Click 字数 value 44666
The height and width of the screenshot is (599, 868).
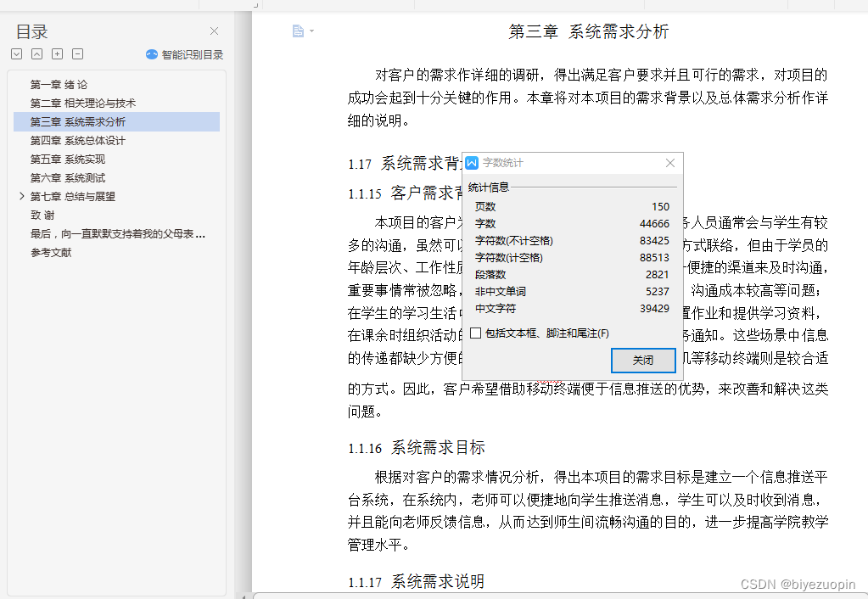pos(654,224)
